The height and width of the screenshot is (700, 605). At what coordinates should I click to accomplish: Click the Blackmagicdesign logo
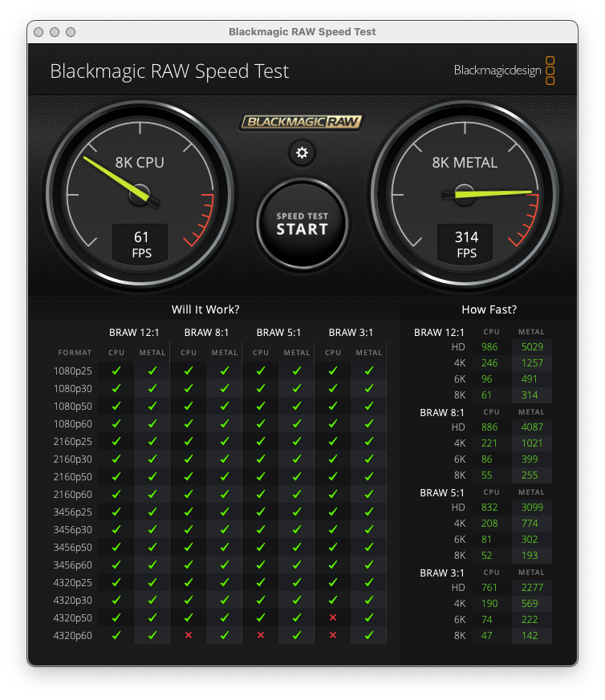(x=504, y=71)
